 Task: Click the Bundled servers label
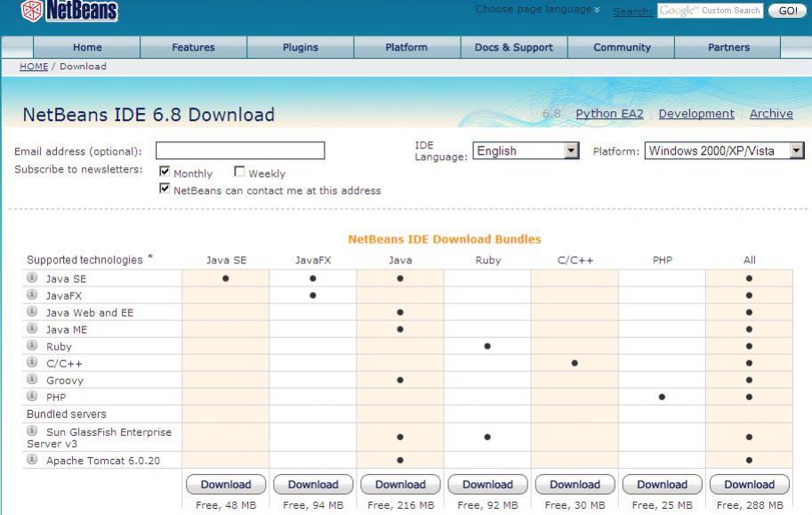point(67,414)
